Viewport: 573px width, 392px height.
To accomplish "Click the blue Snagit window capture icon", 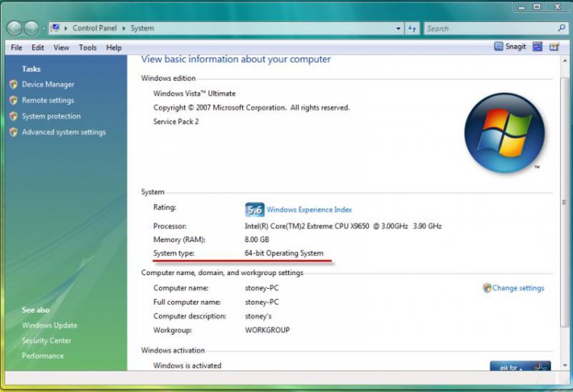I will (537, 47).
